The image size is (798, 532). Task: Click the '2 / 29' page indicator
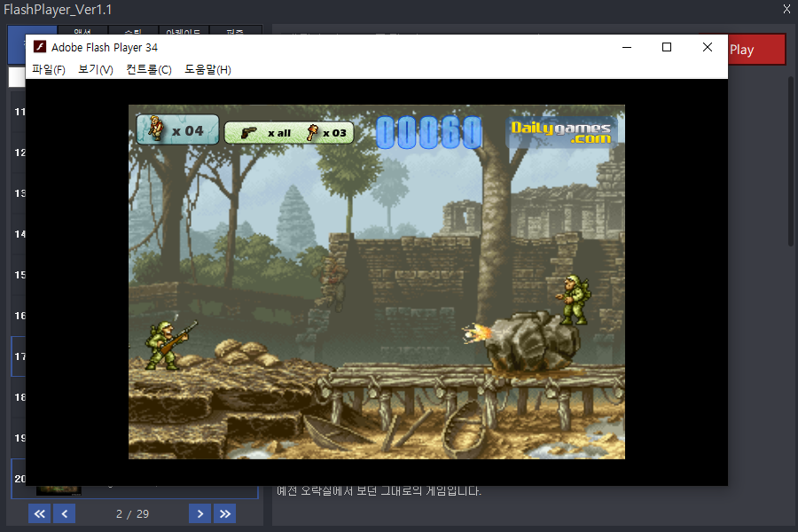(x=132, y=513)
